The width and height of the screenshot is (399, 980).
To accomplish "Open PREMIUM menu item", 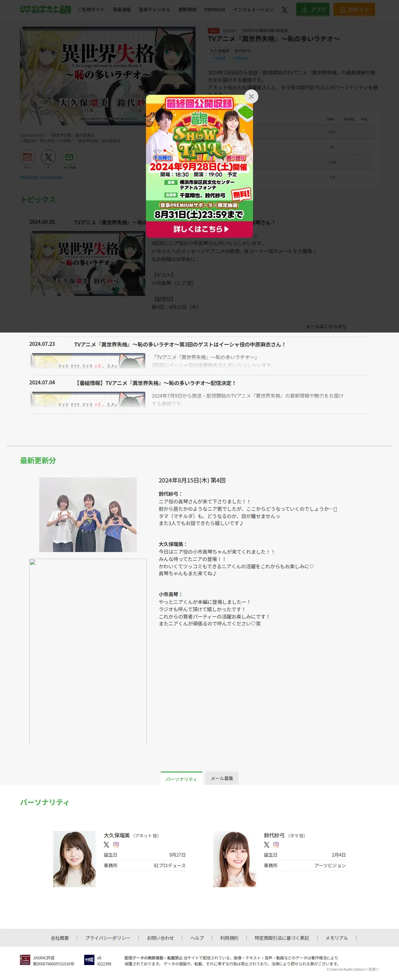I will pyautogui.click(x=214, y=10).
